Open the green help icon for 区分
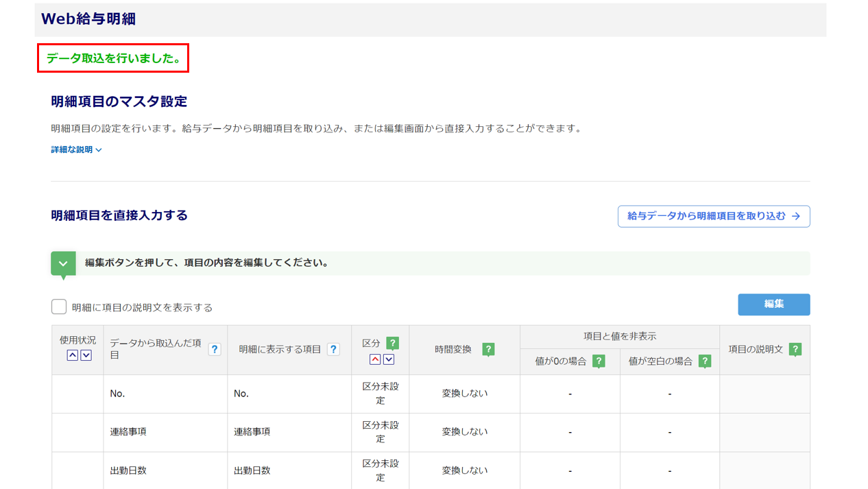 (392, 343)
